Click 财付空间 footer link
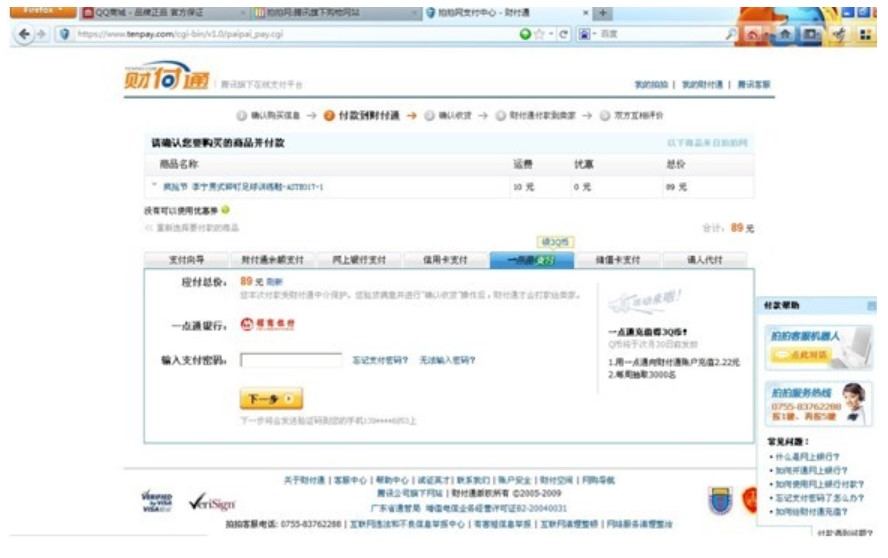This screenshot has width=888, height=558. coord(557,480)
